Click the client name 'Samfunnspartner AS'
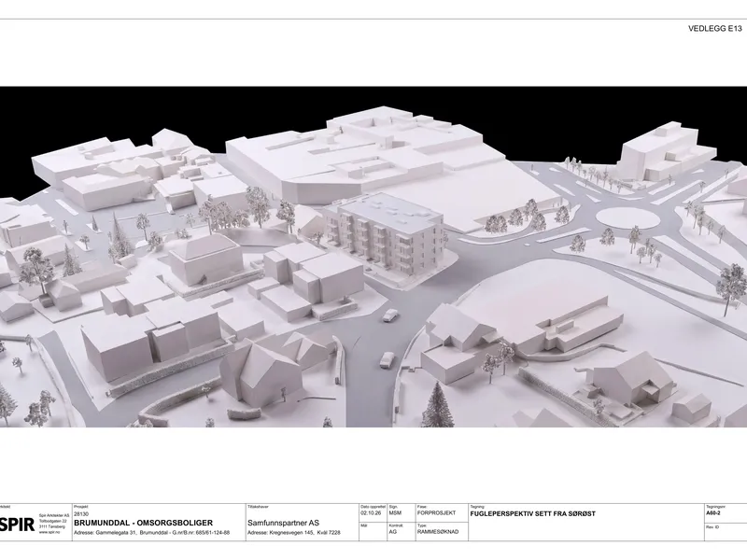The image size is (747, 560). click(x=284, y=523)
